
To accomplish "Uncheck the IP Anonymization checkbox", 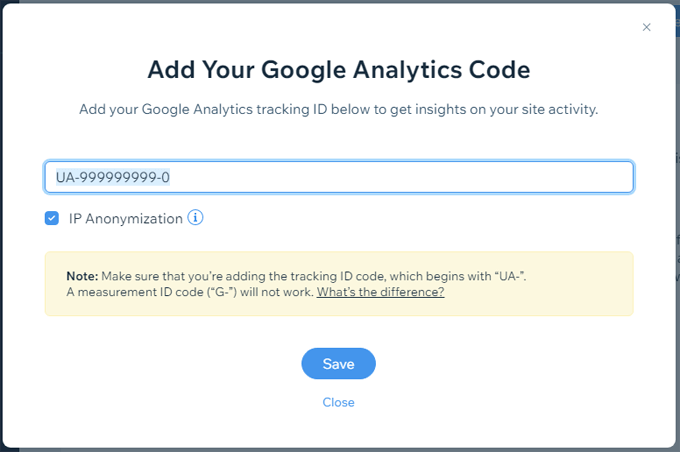I will [x=52, y=218].
